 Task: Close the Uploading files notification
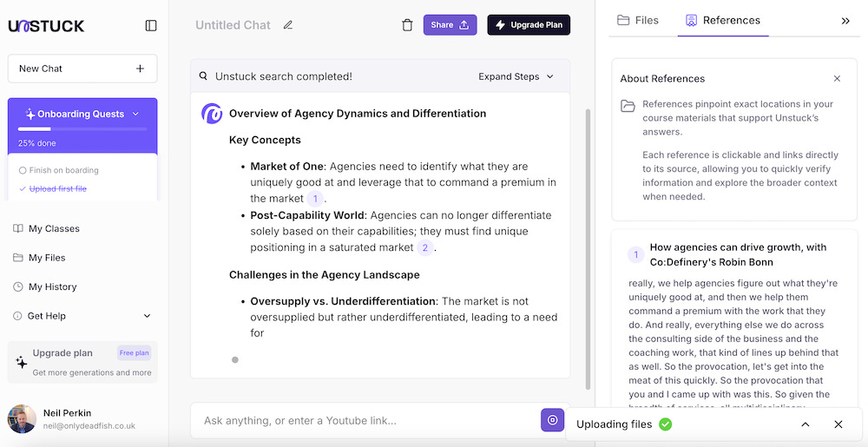point(838,424)
